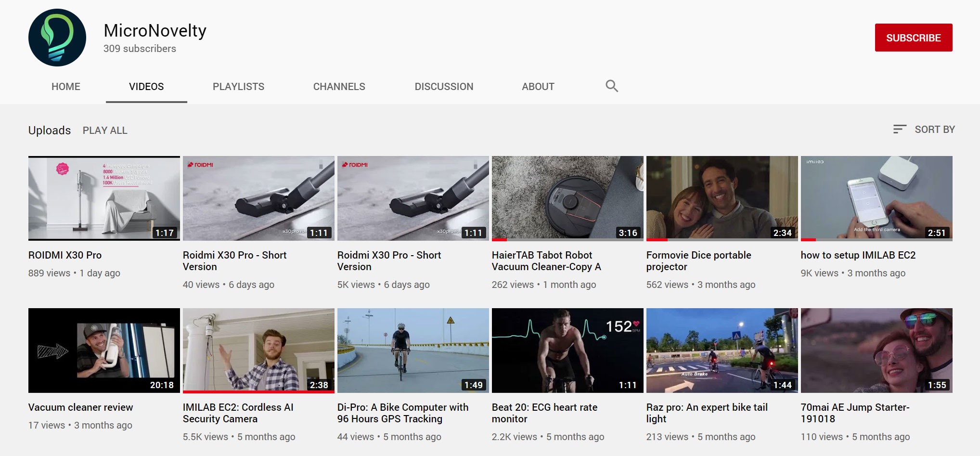Click the 1:17 duration badge on ROIDMI X30 Pro
The width and height of the screenshot is (980, 456).
click(164, 233)
